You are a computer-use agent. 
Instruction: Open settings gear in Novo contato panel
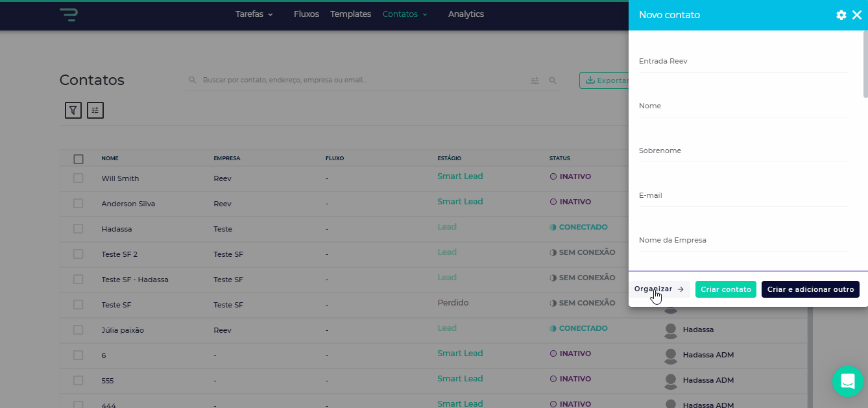(x=841, y=15)
